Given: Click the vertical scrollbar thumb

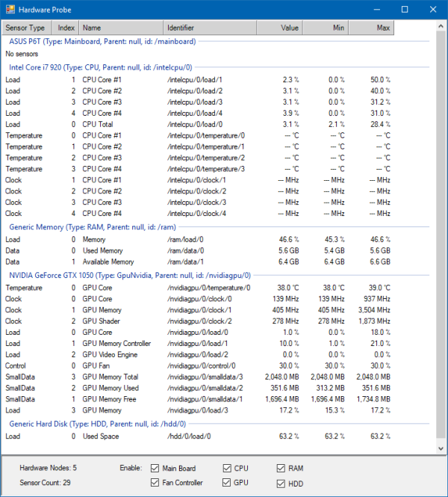Looking at the screenshot, I should (x=441, y=235).
